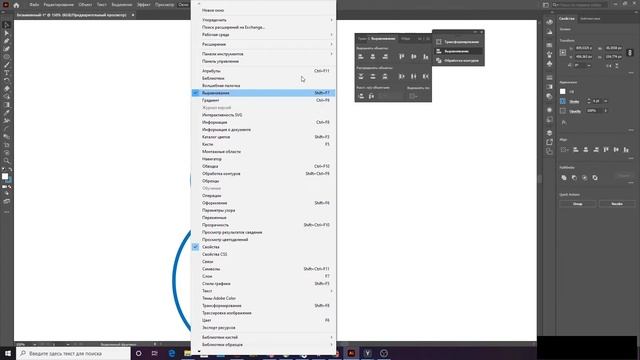The image size is (640, 360).
Task: Click vertical align top in Align panel
Action: point(402,57)
